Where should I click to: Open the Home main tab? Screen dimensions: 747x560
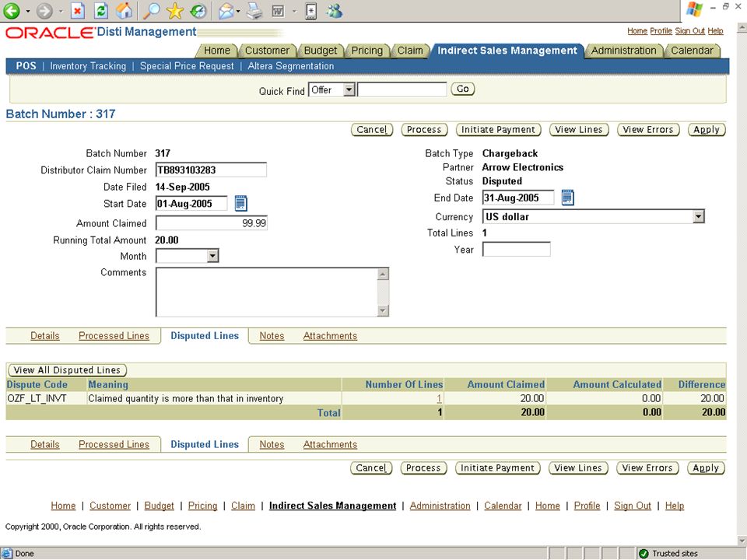[217, 51]
